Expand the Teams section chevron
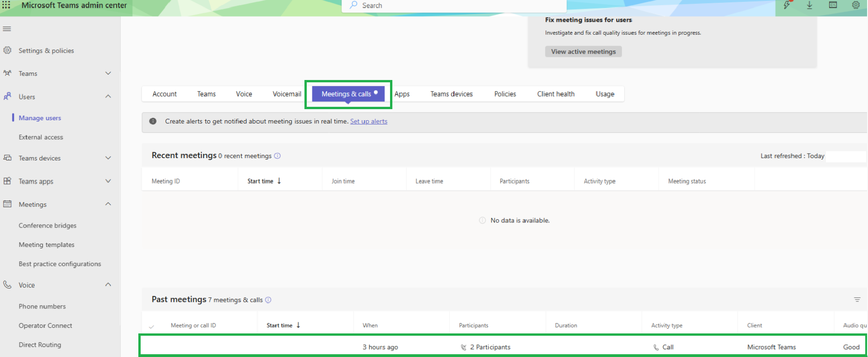Screen dimensions: 868x357 click(x=108, y=73)
